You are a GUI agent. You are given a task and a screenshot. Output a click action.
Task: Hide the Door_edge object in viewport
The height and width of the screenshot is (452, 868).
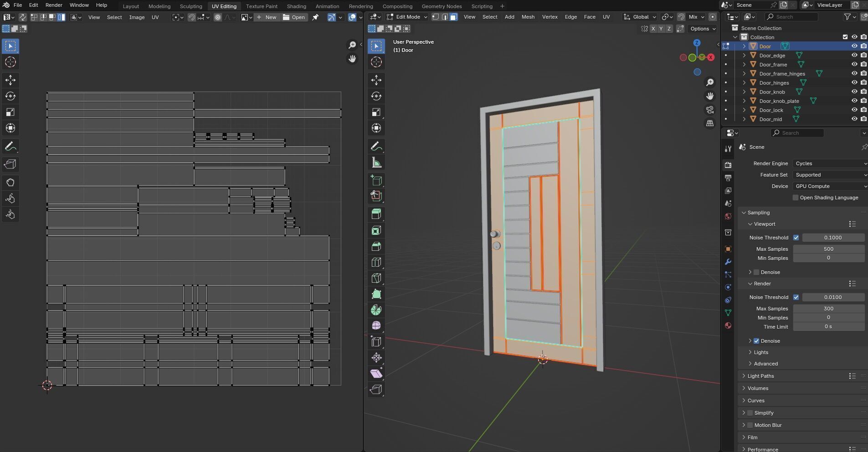coord(854,55)
